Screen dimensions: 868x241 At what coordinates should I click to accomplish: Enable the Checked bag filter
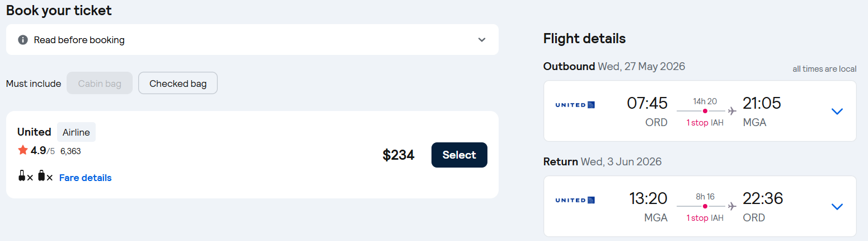click(177, 84)
